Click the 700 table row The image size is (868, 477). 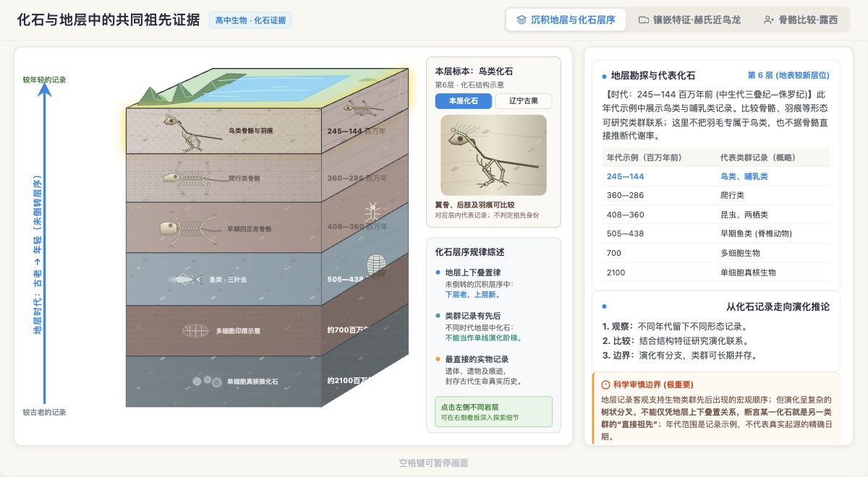(715, 254)
